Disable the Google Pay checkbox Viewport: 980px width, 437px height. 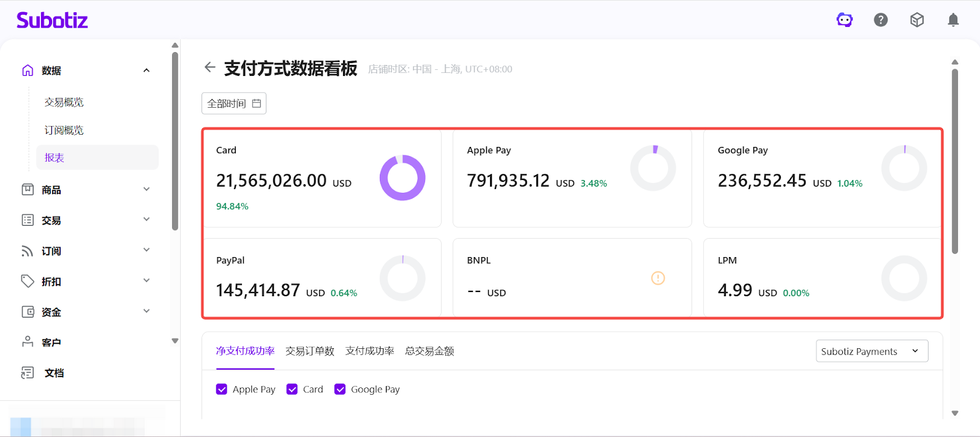pos(340,389)
